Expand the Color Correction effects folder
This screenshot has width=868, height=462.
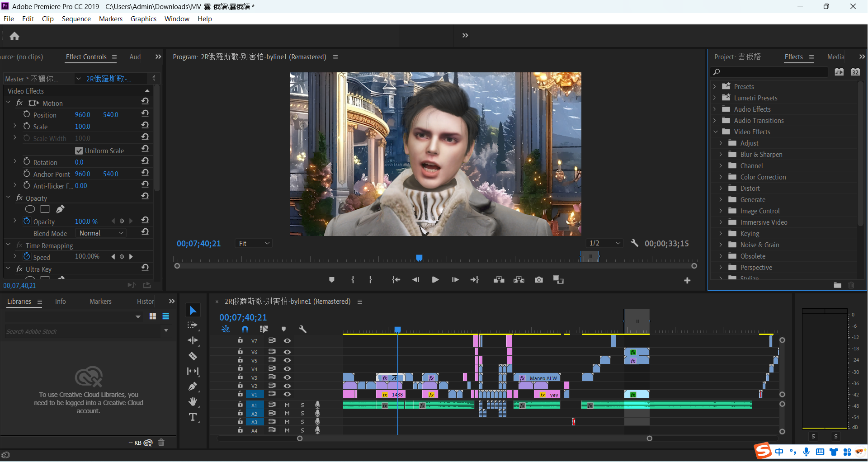[x=721, y=177]
